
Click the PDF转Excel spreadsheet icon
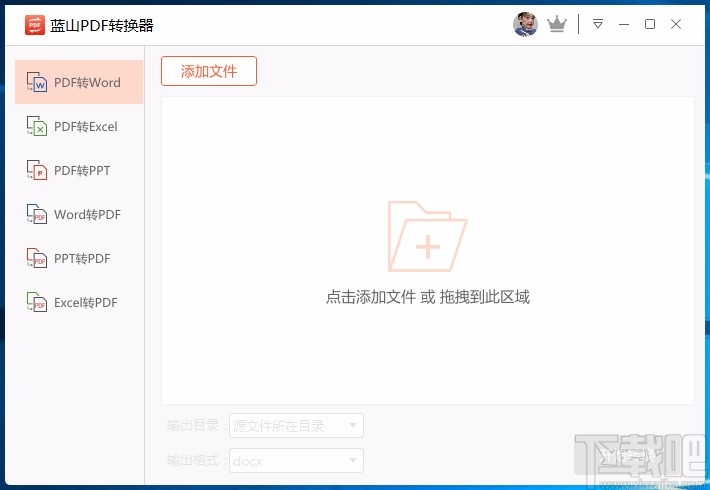(37, 126)
